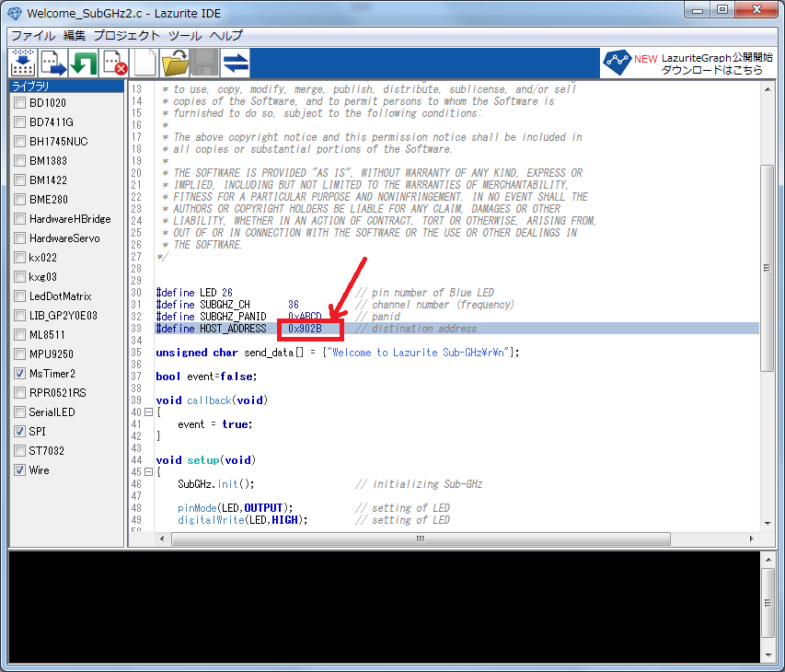Enable the RPR0521RS library checkbox

coord(19,393)
